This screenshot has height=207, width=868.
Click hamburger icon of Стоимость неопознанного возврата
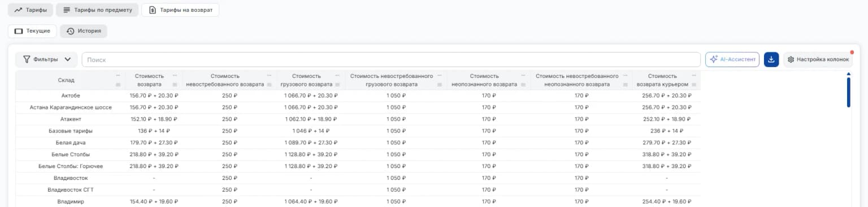pyautogui.click(x=523, y=85)
